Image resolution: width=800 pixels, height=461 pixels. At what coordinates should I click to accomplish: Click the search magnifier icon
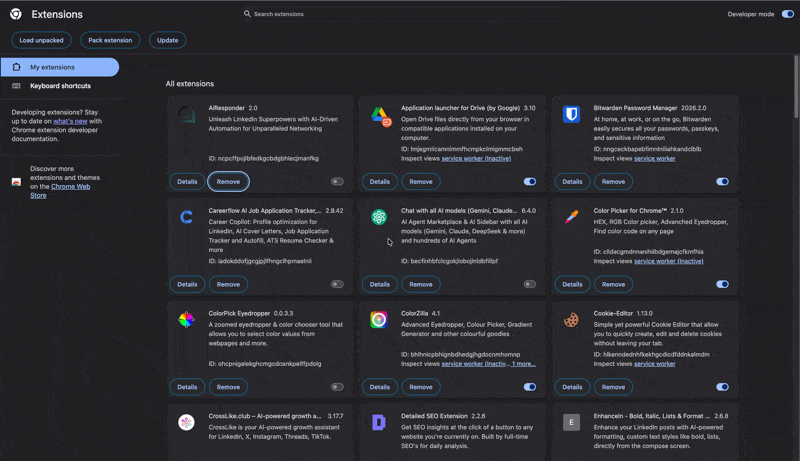pos(247,14)
